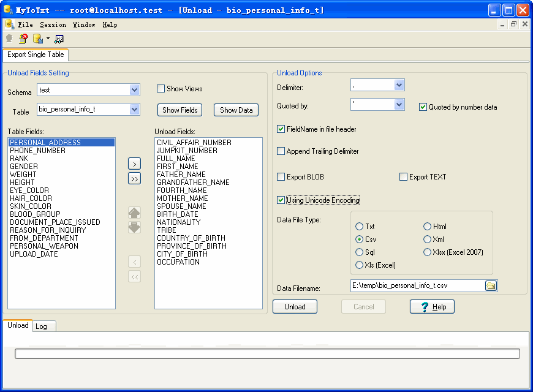Restore the inner child window
Viewport: 533px width, 392px height.
[513, 24]
